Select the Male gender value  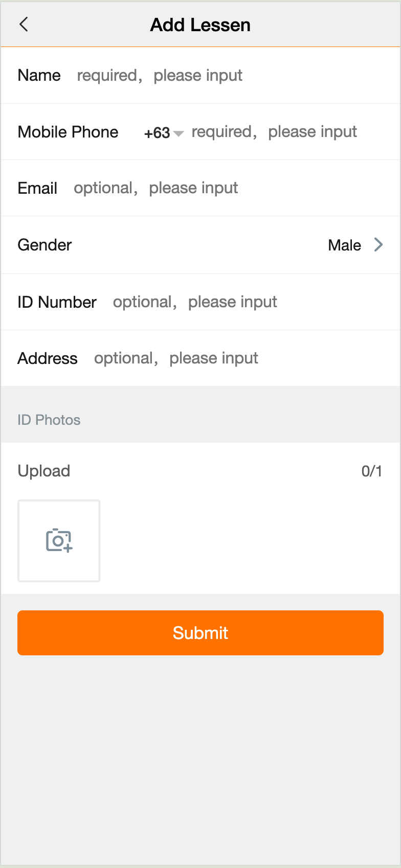coord(344,245)
